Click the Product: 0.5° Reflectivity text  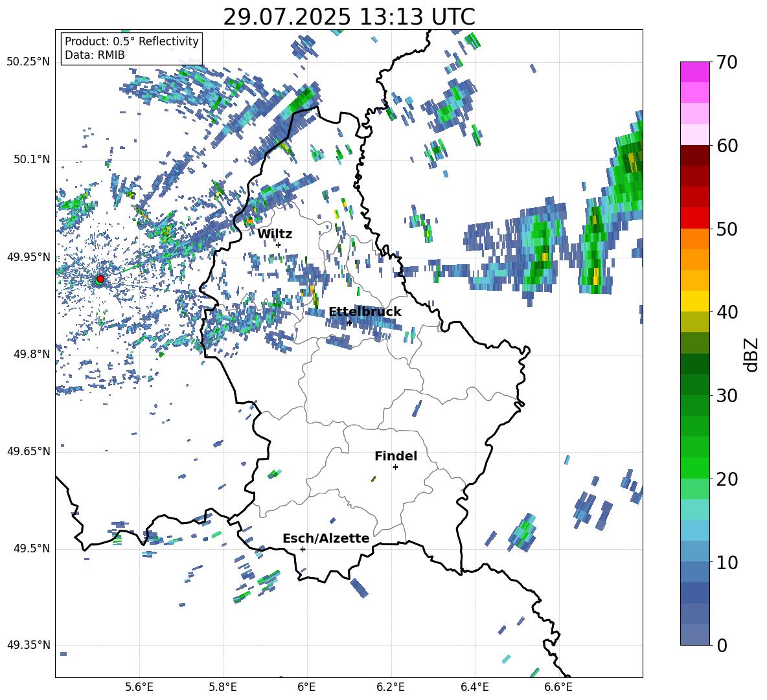132,41
